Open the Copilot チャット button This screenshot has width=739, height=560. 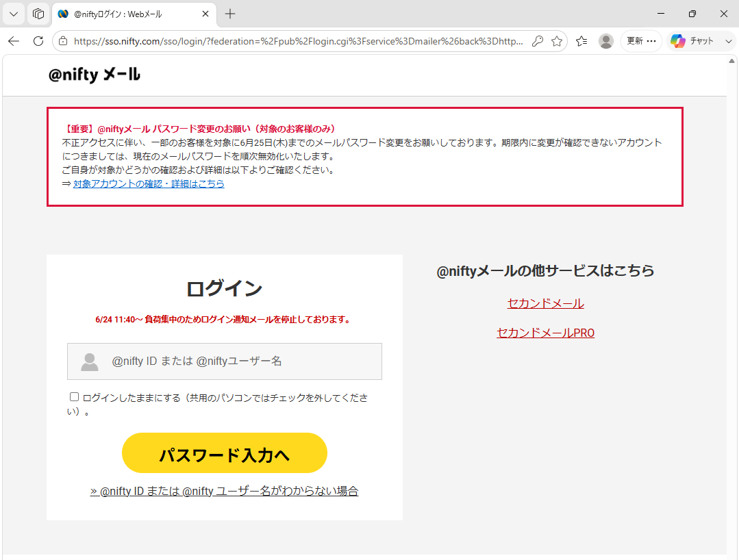692,41
